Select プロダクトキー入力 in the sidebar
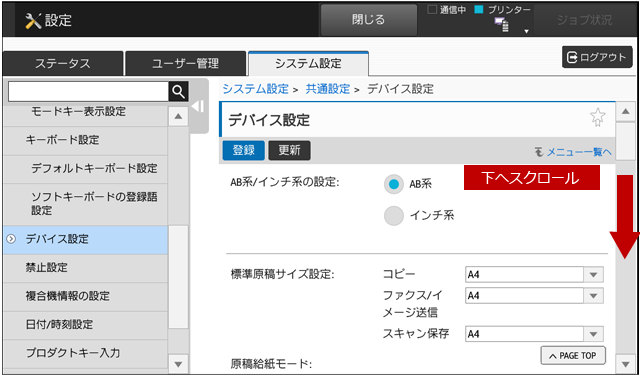 pyautogui.click(x=85, y=353)
